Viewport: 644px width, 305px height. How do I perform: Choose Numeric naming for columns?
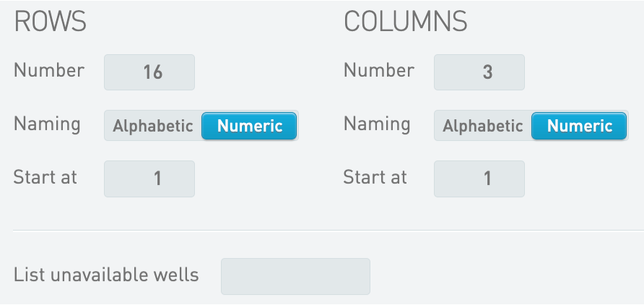tap(579, 126)
